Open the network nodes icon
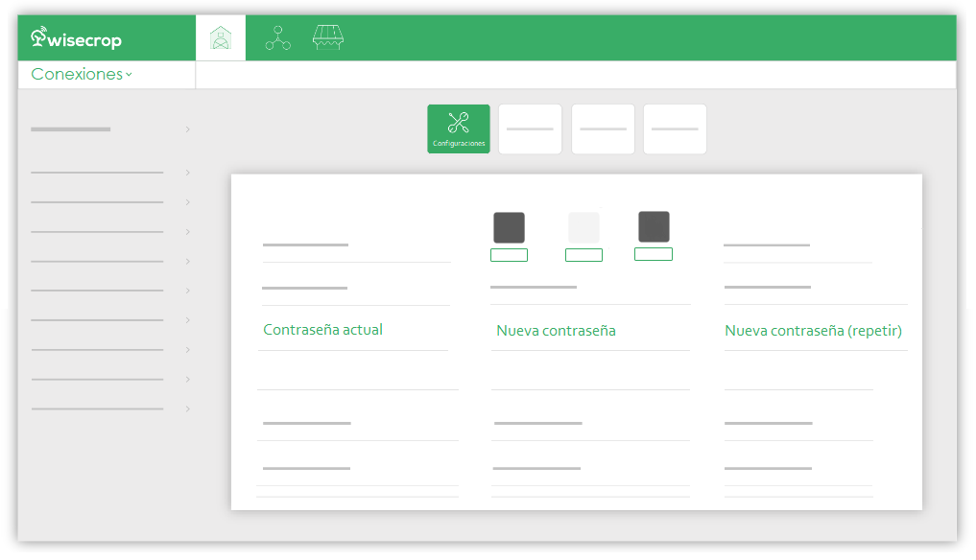The image size is (976, 560). click(x=277, y=38)
